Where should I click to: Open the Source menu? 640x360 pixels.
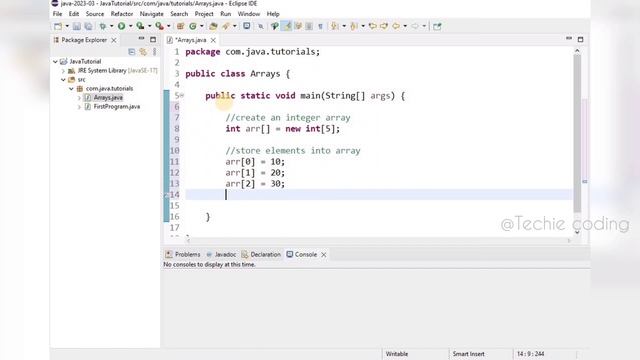[x=95, y=14]
